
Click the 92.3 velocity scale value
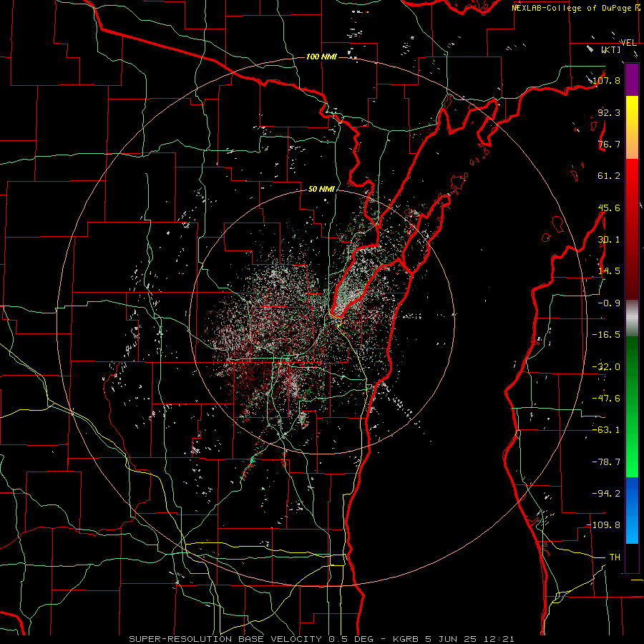(x=609, y=112)
